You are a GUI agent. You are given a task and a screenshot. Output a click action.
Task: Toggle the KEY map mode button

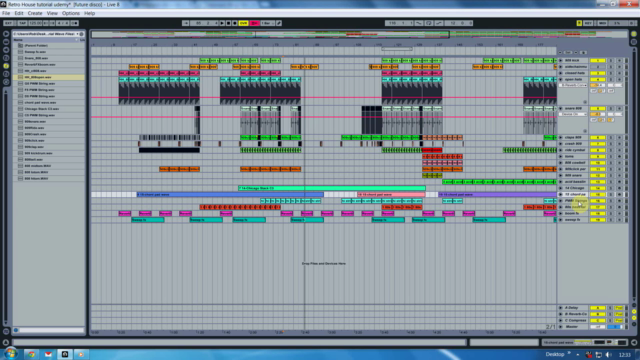(x=588, y=23)
